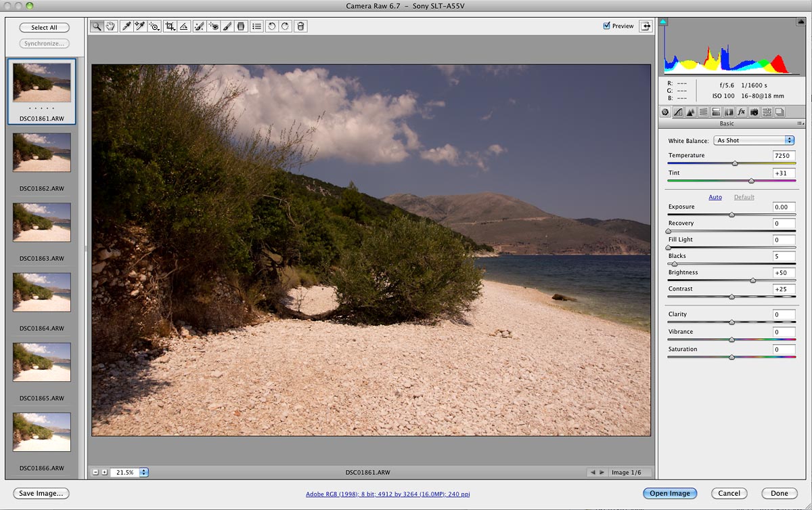Open the Basic panel options menu
The height and width of the screenshot is (510, 812).
[x=800, y=124]
